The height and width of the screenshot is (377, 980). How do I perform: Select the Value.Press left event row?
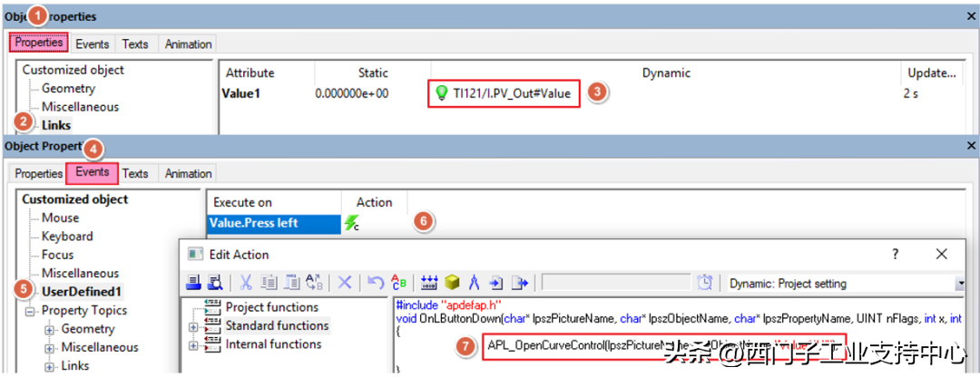pos(253,223)
